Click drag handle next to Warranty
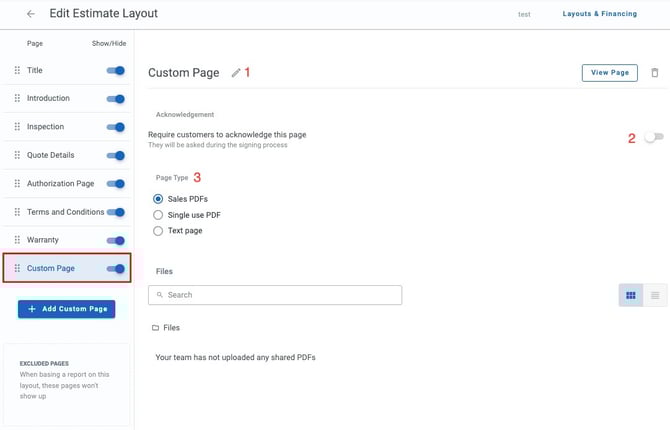Screen dimensions: 670x430 (x=17, y=240)
